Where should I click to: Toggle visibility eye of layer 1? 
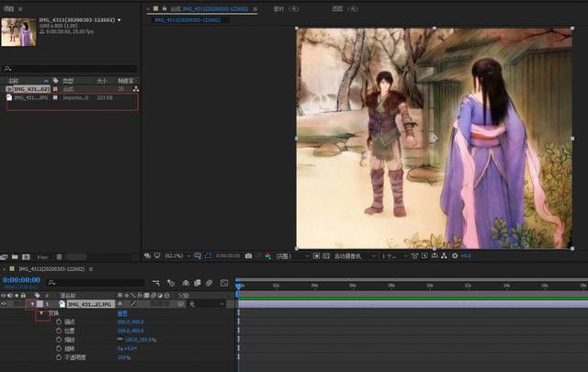tap(5, 303)
